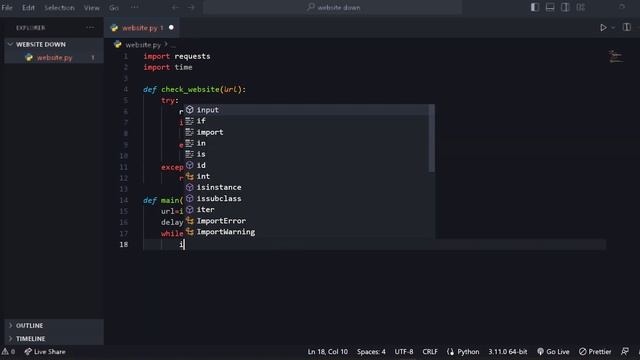Click the suggestion list scrollbar
Screen dimensions: 640x360
click(x=431, y=138)
